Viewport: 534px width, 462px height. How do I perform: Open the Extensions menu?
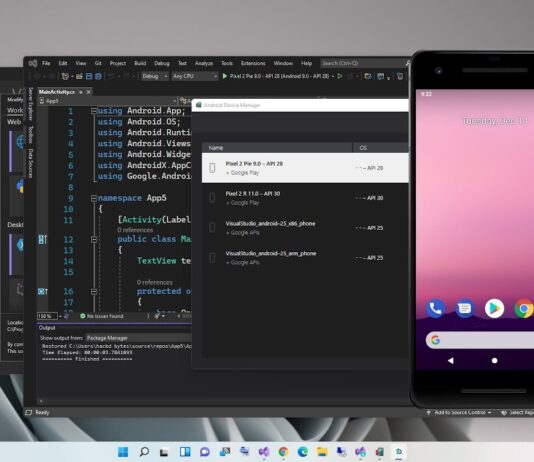pyautogui.click(x=253, y=63)
